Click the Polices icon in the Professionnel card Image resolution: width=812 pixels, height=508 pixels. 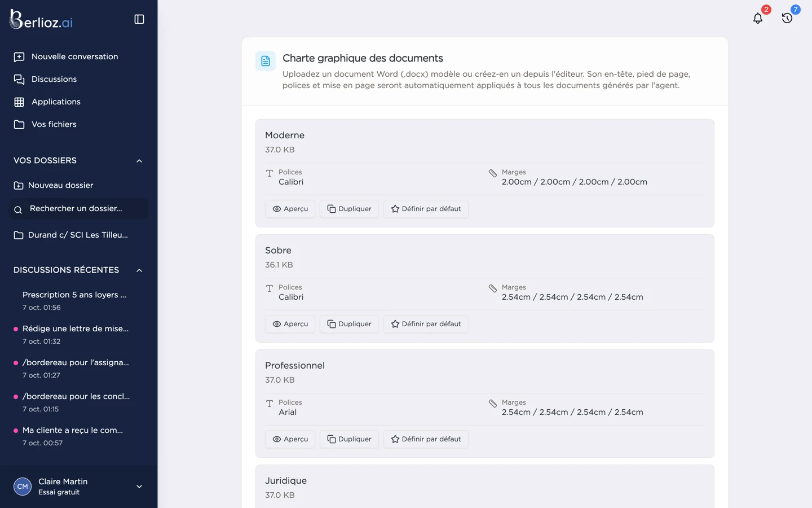click(x=270, y=404)
